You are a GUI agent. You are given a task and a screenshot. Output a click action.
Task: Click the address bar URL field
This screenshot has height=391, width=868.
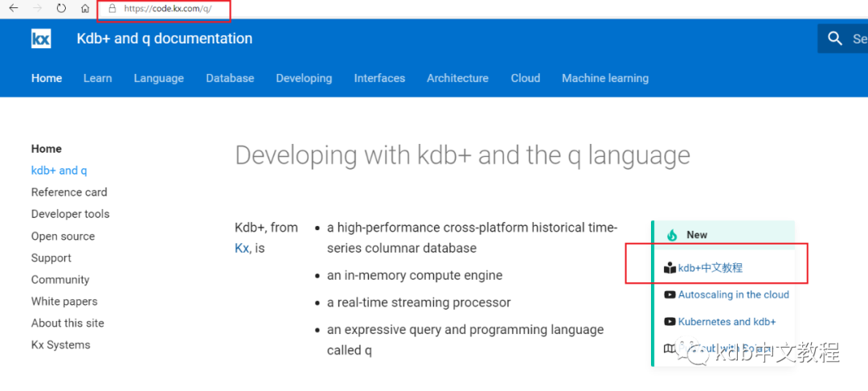coord(167,9)
